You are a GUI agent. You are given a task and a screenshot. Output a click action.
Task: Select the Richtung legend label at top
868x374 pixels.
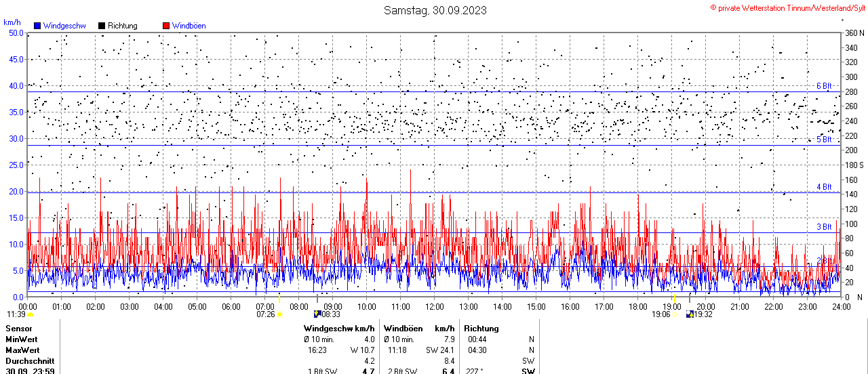(123, 26)
